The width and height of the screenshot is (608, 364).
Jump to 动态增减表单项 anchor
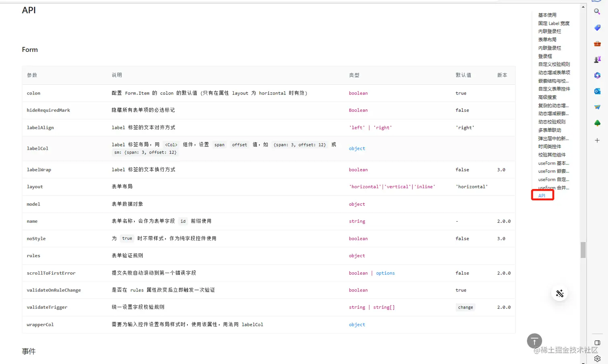coord(554,73)
